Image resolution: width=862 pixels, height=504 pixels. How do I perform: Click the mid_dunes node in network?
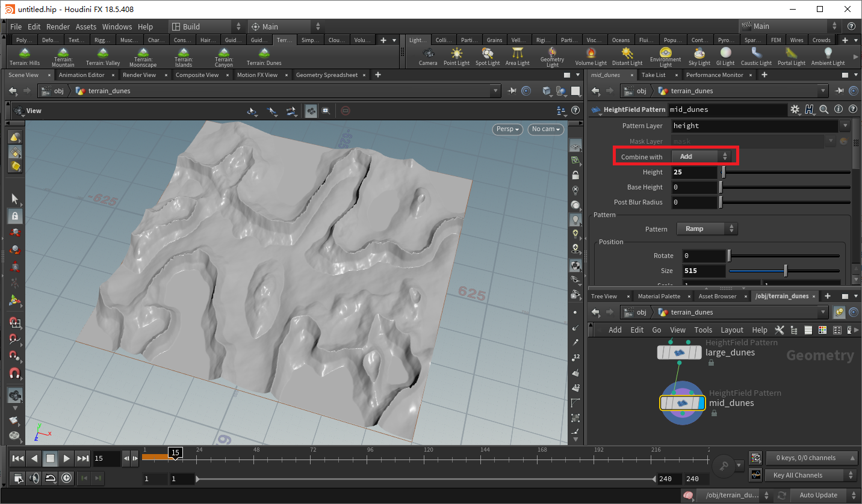pos(683,403)
